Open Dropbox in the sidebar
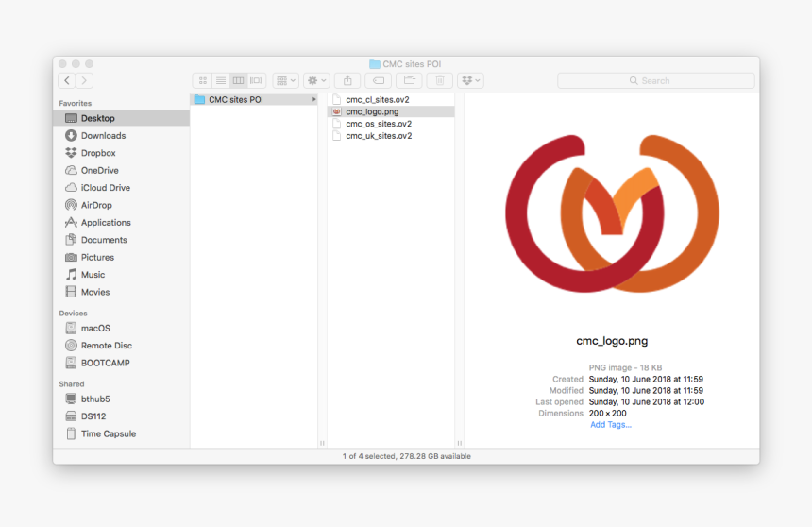The height and width of the screenshot is (527, 812). click(x=121, y=153)
